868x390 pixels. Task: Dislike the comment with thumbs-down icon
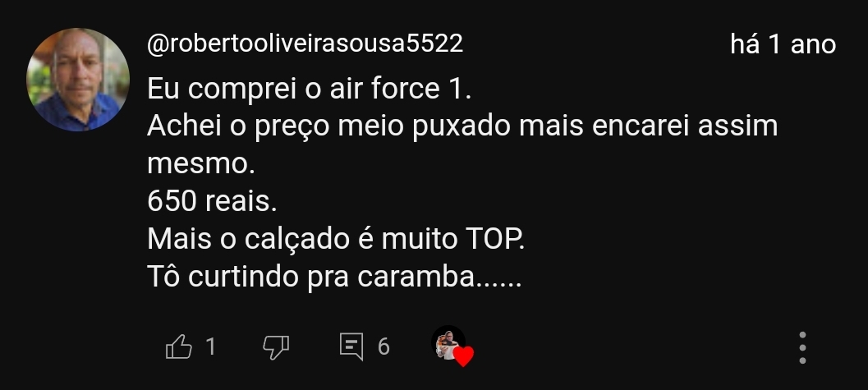click(276, 347)
